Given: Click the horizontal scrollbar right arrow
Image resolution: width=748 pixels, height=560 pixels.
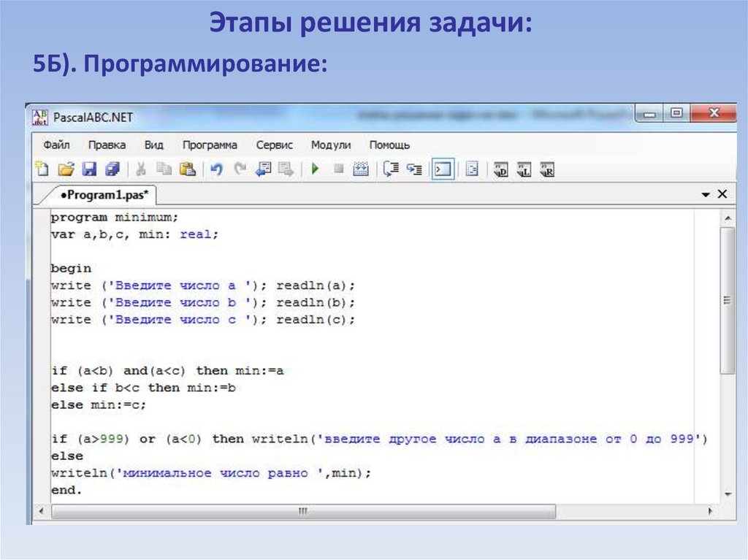Looking at the screenshot, I should point(710,511).
